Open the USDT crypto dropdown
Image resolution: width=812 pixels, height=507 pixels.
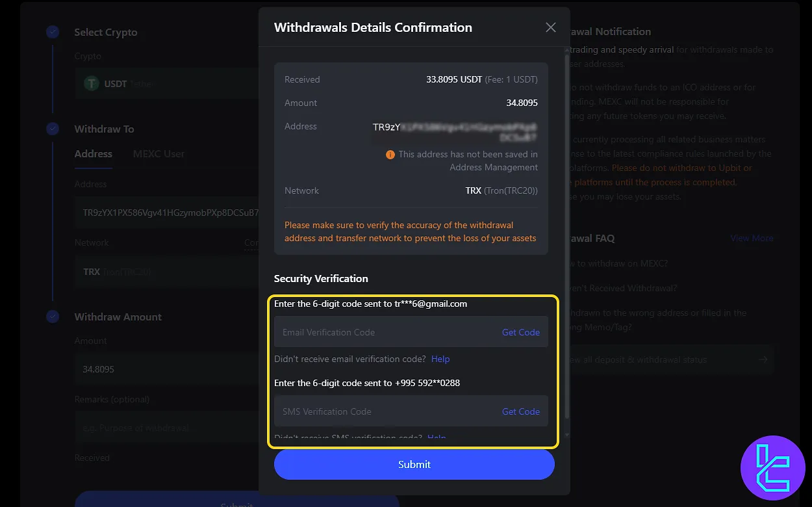pyautogui.click(x=167, y=84)
